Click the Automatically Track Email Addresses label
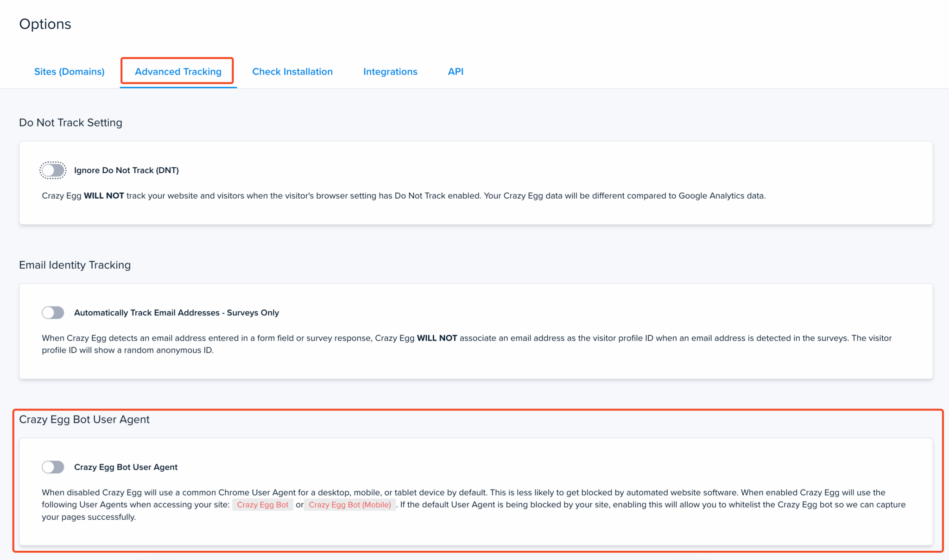 coord(176,313)
